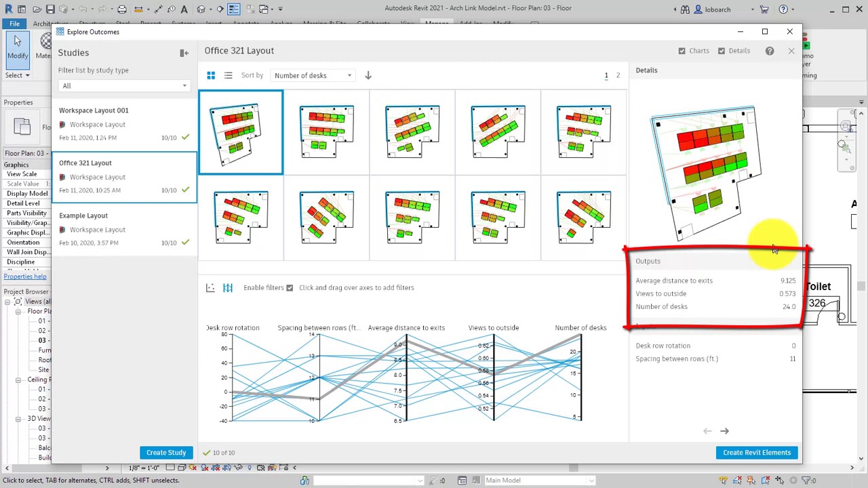
Task: Go to the previous outcome in Details
Action: 707,431
